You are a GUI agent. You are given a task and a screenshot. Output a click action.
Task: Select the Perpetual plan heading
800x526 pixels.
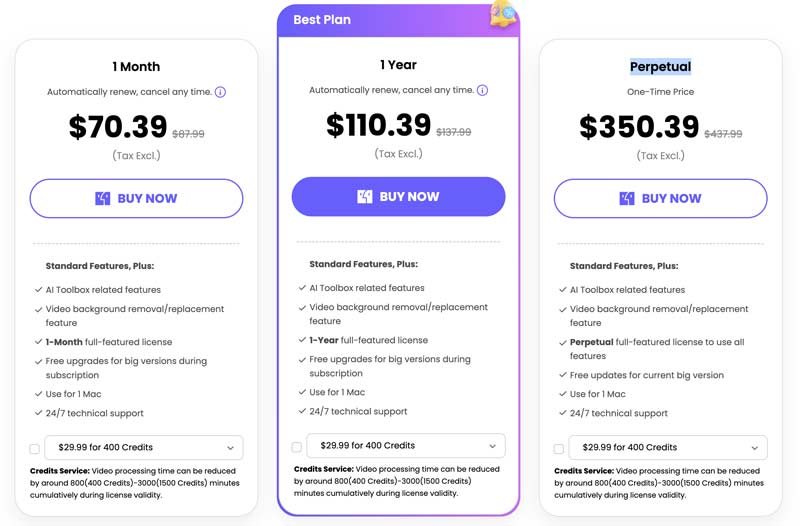pos(660,67)
